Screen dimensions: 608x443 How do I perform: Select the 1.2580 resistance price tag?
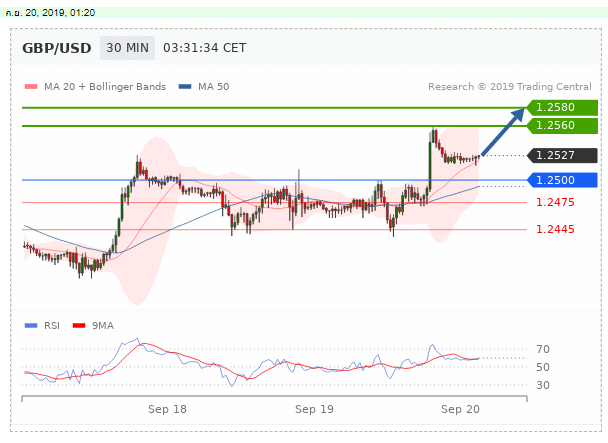(x=562, y=107)
